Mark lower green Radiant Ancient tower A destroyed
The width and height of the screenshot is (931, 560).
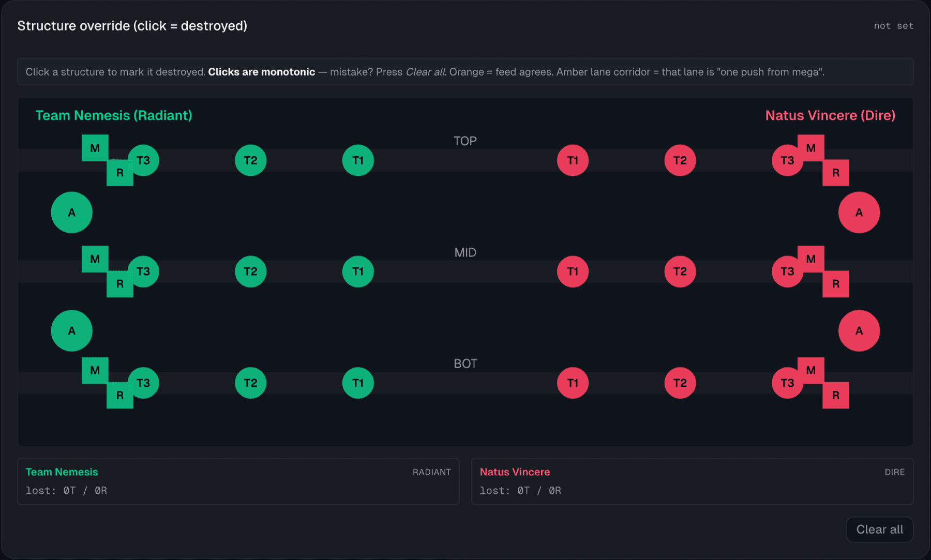[x=72, y=331]
